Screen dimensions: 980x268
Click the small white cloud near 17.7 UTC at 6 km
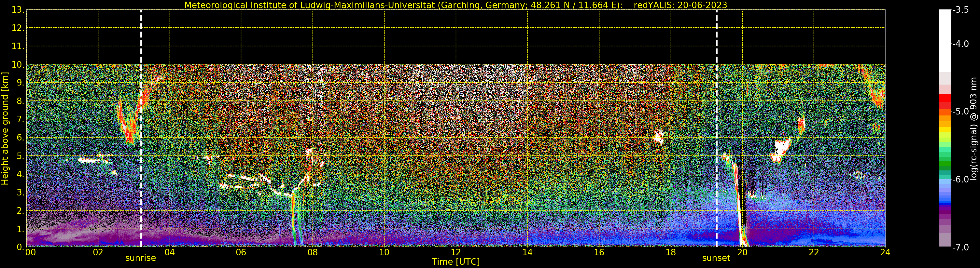[x=659, y=137]
